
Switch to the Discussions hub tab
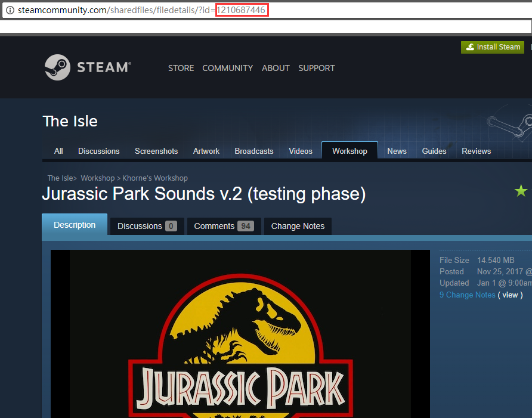[x=99, y=151]
